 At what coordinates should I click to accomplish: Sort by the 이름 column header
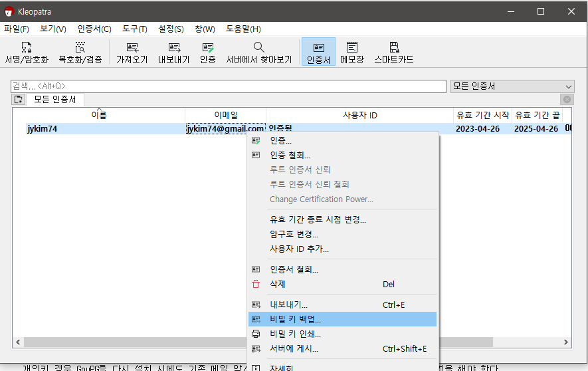pyautogui.click(x=99, y=115)
